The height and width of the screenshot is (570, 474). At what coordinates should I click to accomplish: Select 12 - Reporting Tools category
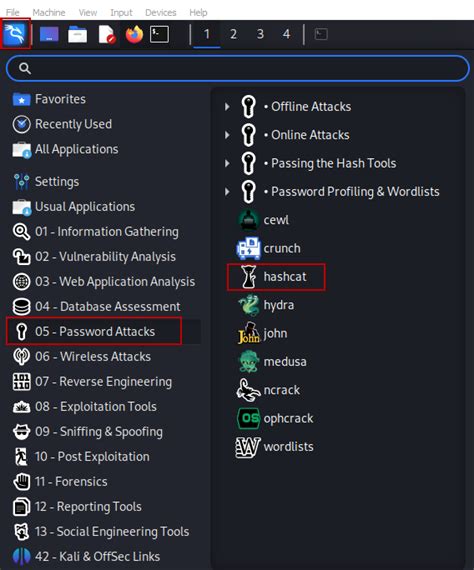point(77,507)
